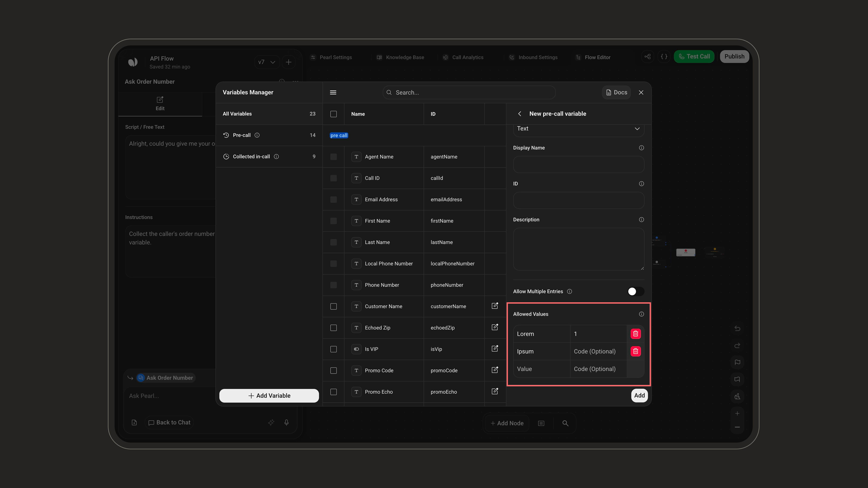
Task: Click the redo arrow in canvas toolbar
Action: point(737,345)
